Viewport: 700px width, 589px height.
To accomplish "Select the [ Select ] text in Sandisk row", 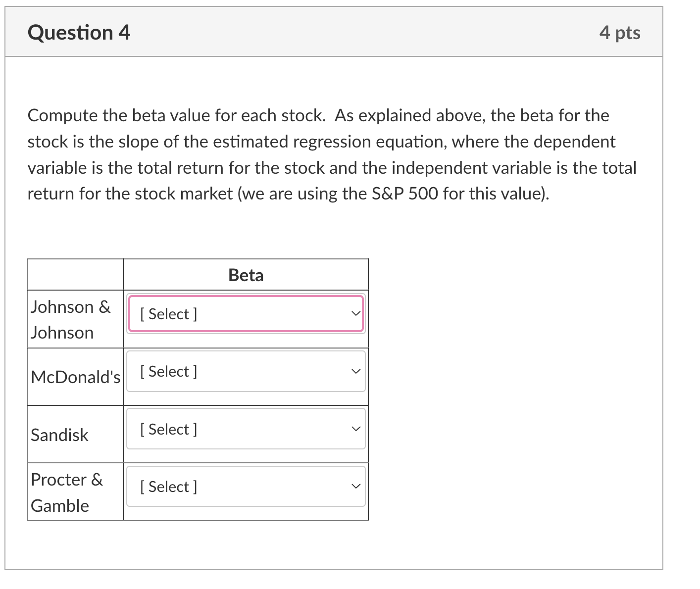I will click(x=168, y=429).
